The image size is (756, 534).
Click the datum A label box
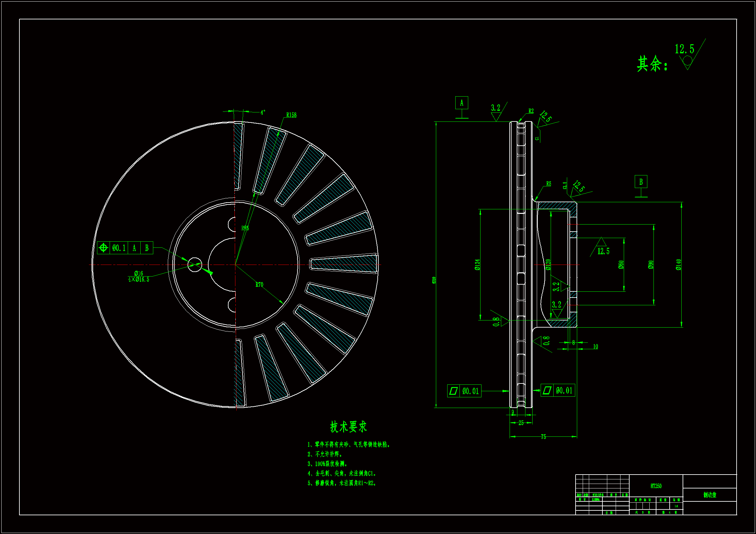[x=461, y=103]
